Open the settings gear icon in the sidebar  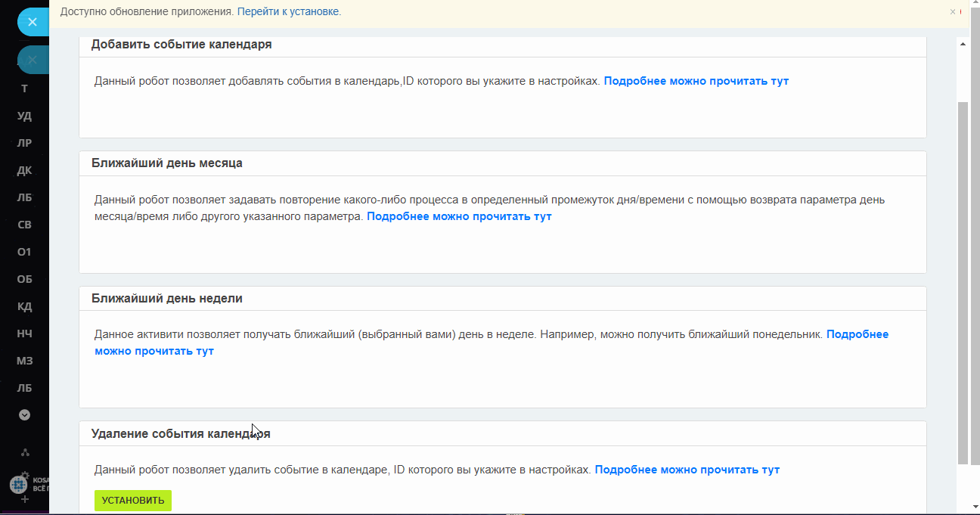pyautogui.click(x=25, y=476)
